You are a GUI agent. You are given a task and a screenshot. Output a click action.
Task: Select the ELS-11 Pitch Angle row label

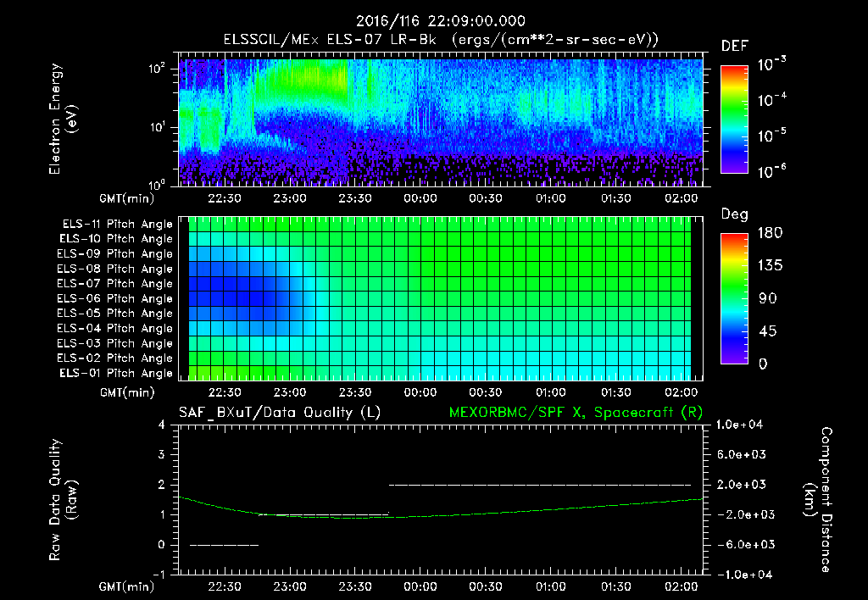point(117,225)
